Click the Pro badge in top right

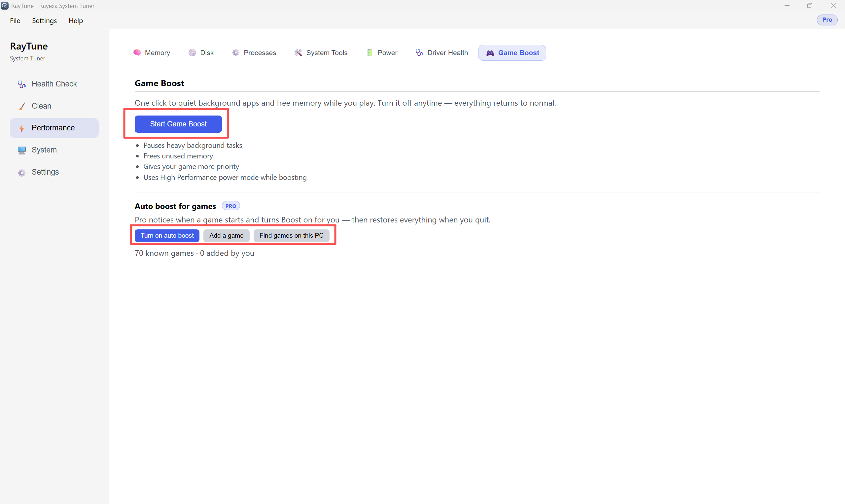pos(827,20)
